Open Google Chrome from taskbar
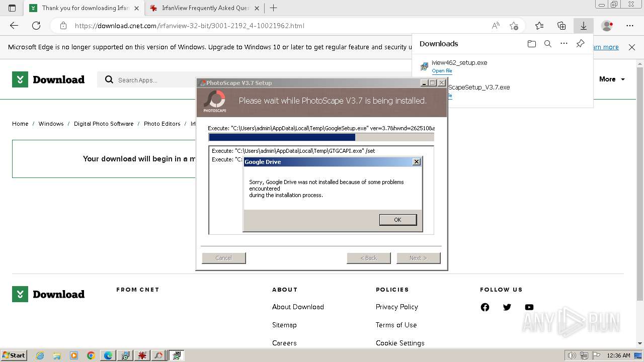The image size is (644, 362). pos(91,355)
